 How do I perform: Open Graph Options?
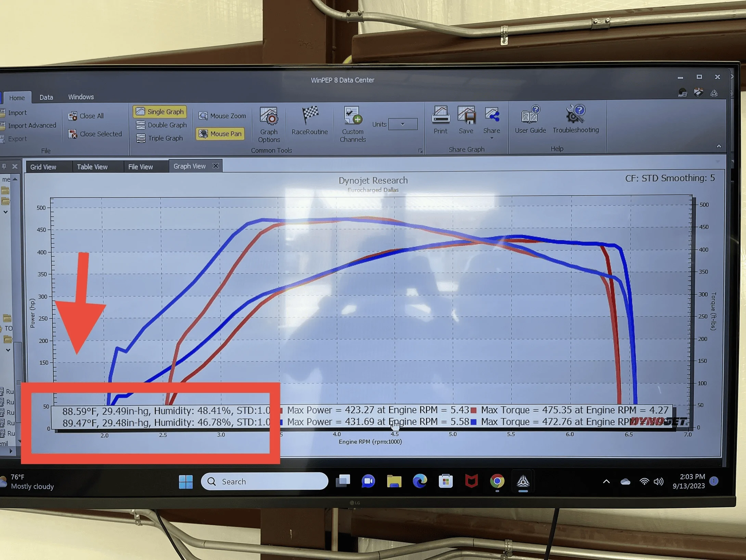click(269, 125)
